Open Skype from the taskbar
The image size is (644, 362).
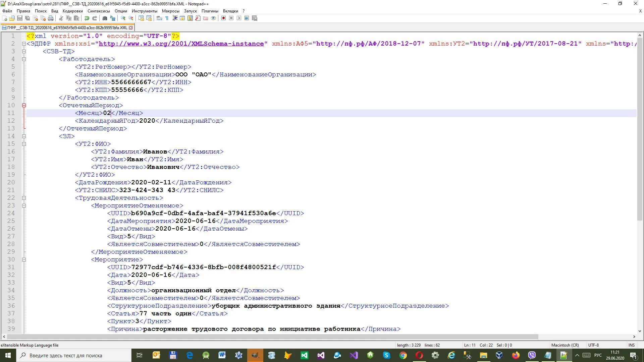386,356
